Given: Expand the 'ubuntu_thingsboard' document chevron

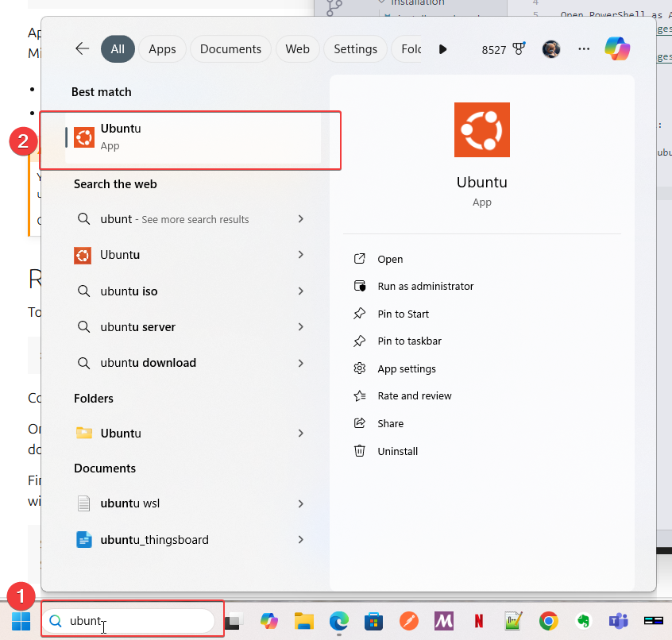Looking at the screenshot, I should [300, 540].
